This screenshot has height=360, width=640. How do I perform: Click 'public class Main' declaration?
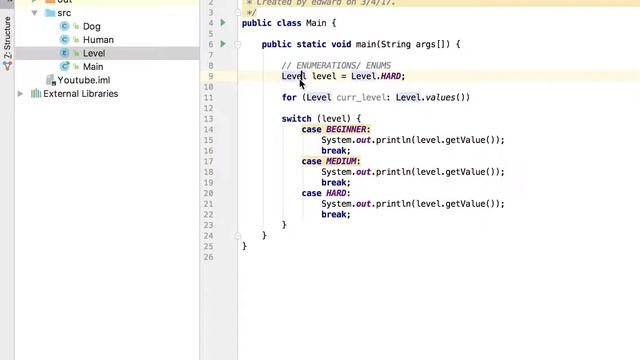(284, 23)
